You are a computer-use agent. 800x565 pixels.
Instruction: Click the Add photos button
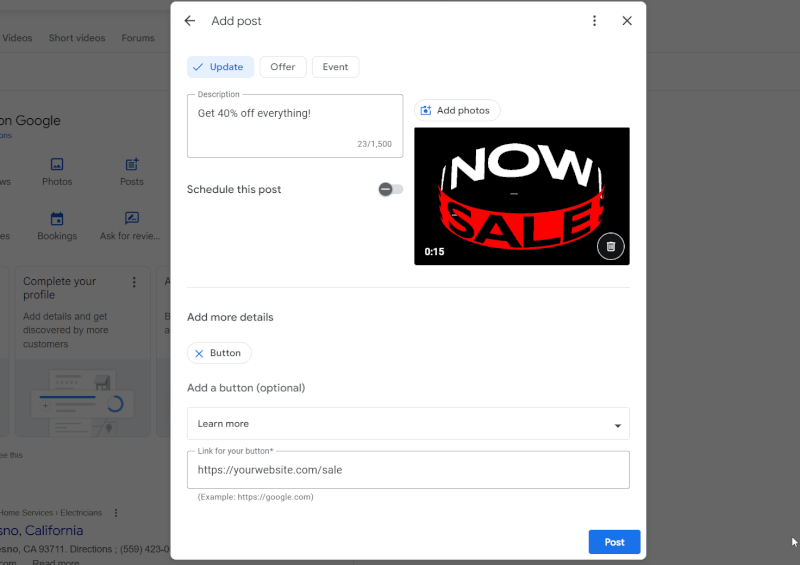[456, 111]
